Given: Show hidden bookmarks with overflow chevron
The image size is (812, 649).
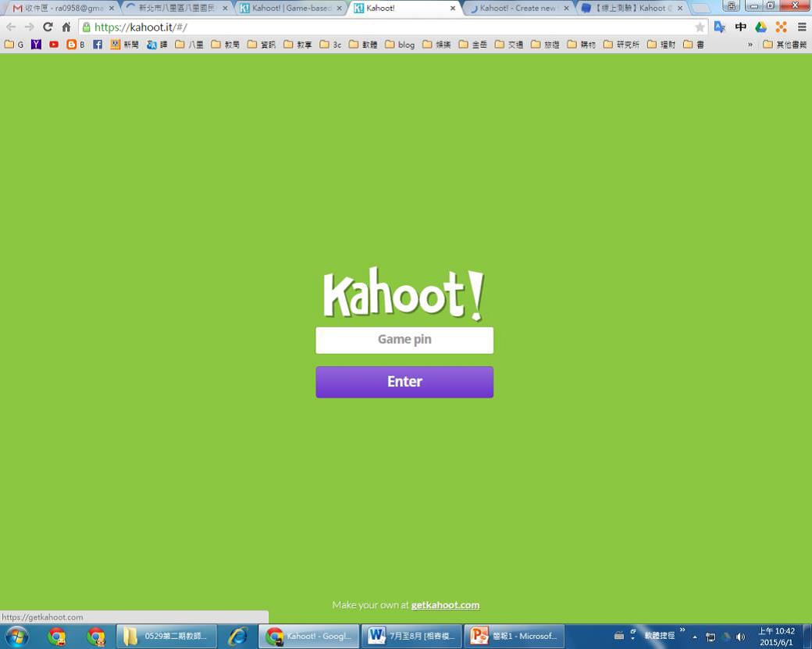Looking at the screenshot, I should [x=750, y=45].
